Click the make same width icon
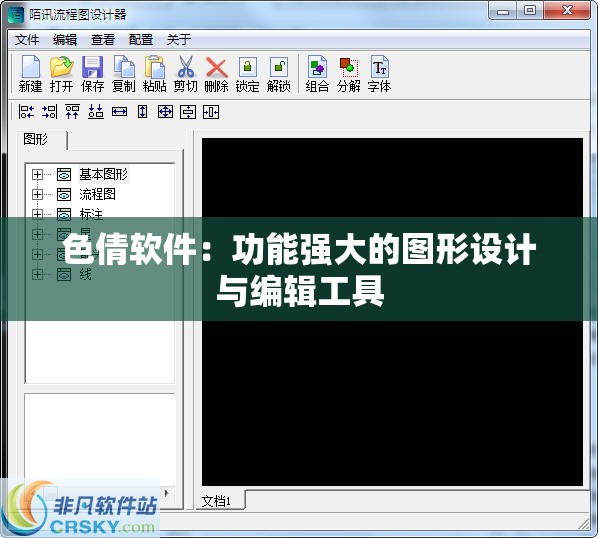598x538 pixels. click(119, 112)
